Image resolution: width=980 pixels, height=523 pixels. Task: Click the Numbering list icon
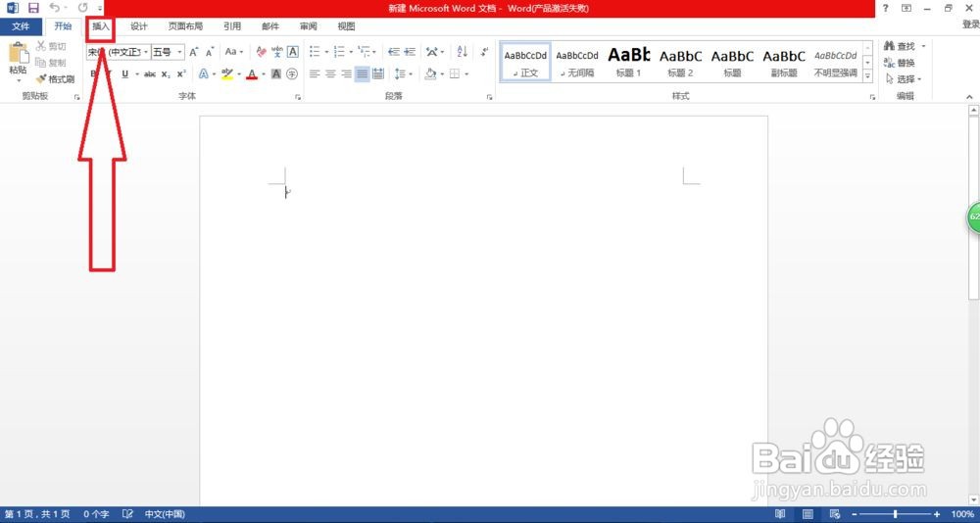[339, 52]
